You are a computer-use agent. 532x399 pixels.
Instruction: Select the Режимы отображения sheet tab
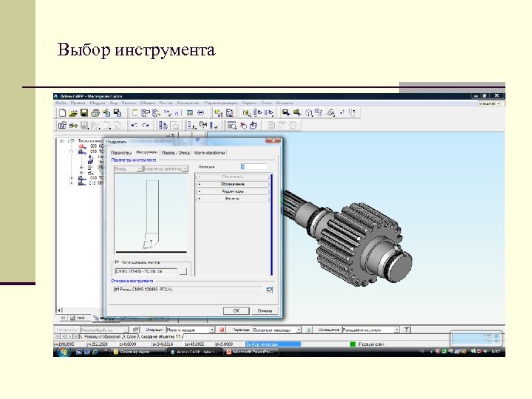pyautogui.click(x=102, y=337)
